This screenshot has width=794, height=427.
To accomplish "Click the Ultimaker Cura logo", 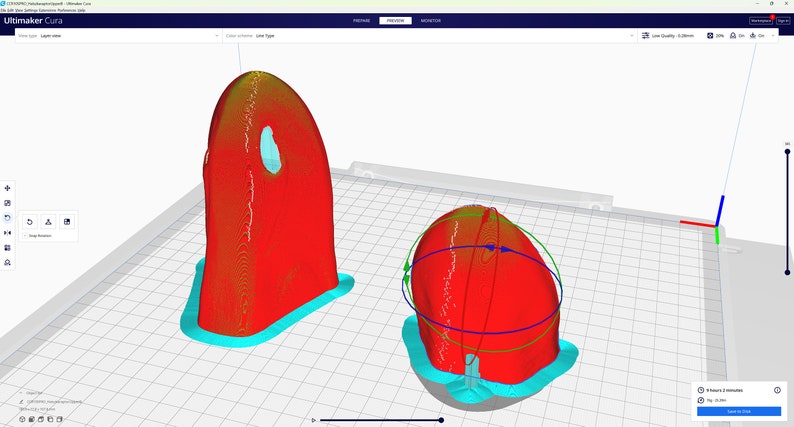I will pos(33,21).
